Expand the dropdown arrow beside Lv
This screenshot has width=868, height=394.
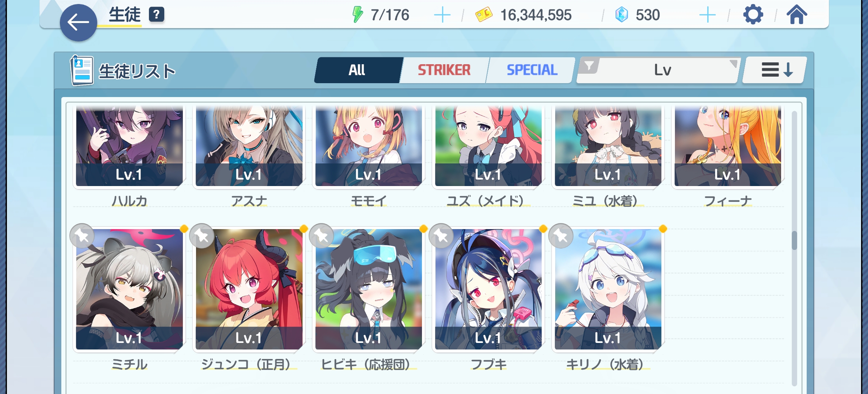tap(733, 64)
